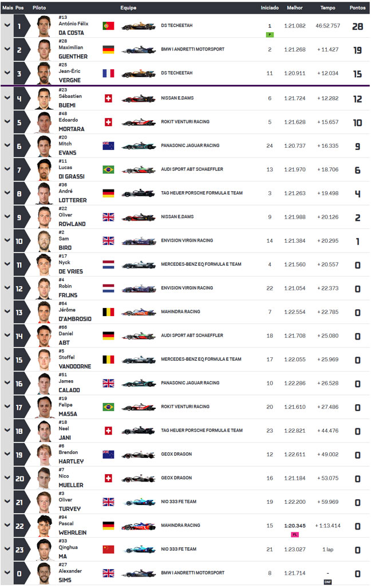The height and width of the screenshot is (588, 372).
Task: Click the Pontos column header
Action: [x=357, y=7]
